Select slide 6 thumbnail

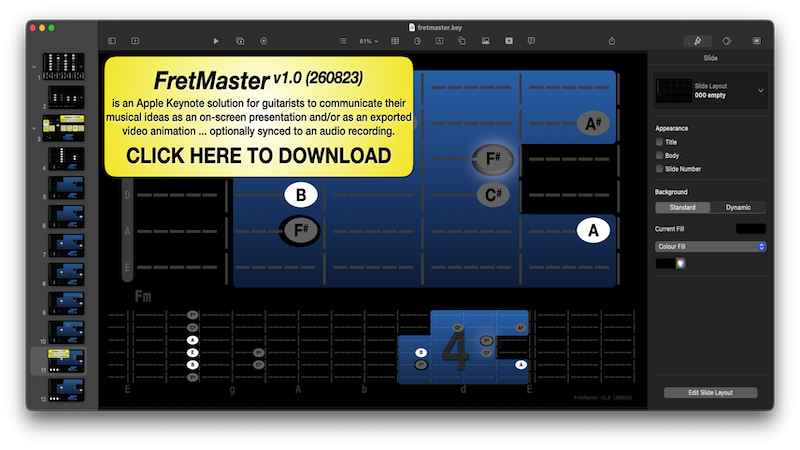click(66, 216)
